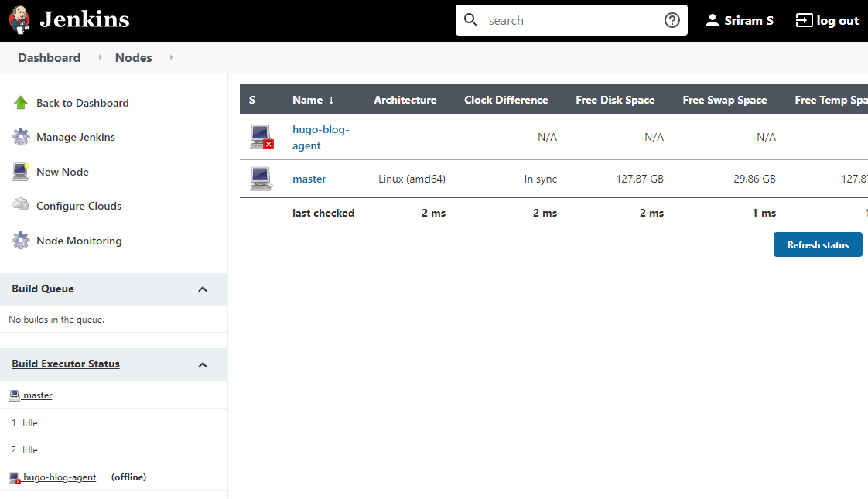The width and height of the screenshot is (868, 499).
Task: Click No builds in the queue text
Action: [56, 320]
